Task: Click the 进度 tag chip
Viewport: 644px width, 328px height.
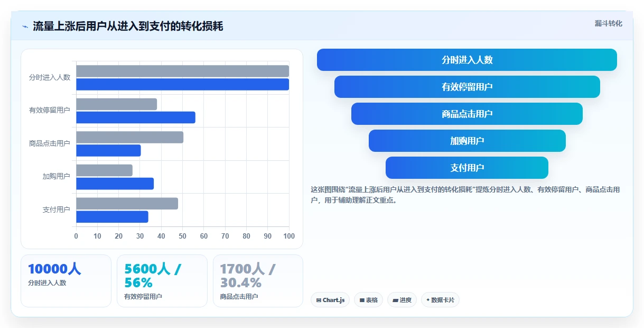Action: pos(402,300)
